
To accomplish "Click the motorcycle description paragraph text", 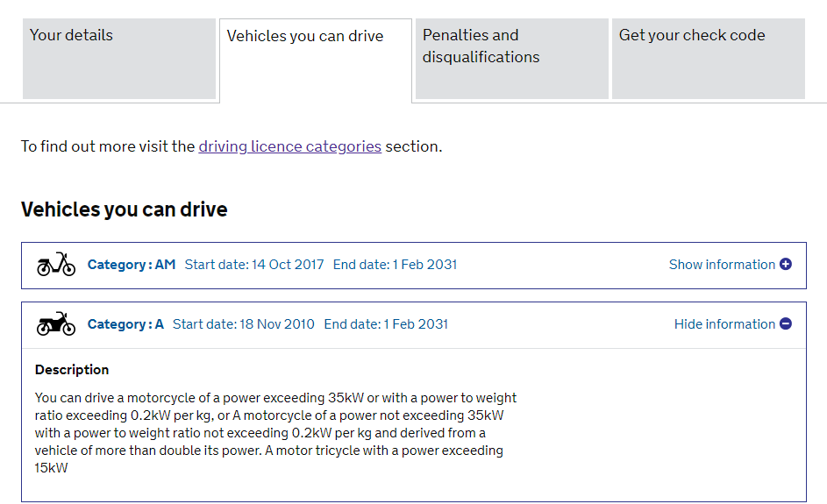I will [x=276, y=432].
